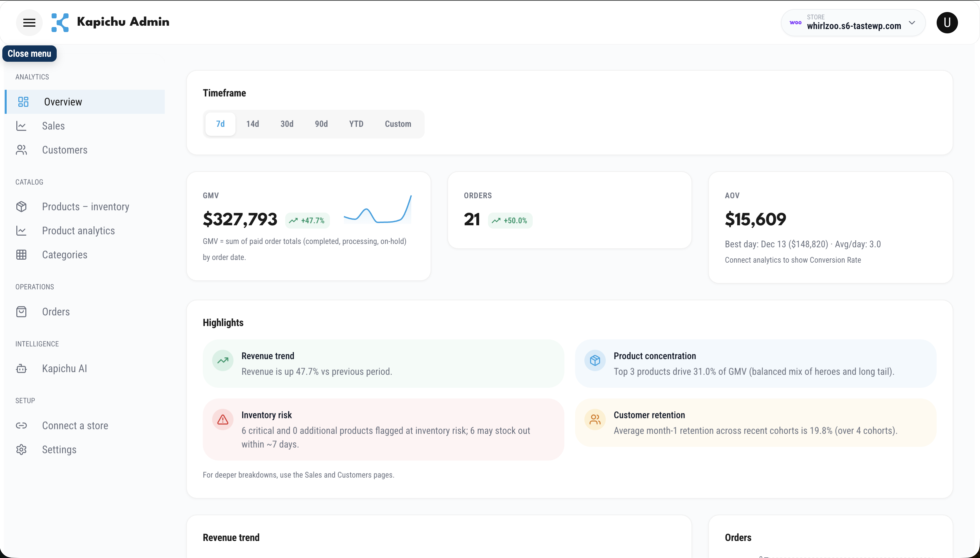Click the Categories grid icon
Screen dimensions: 980x558
point(21,255)
